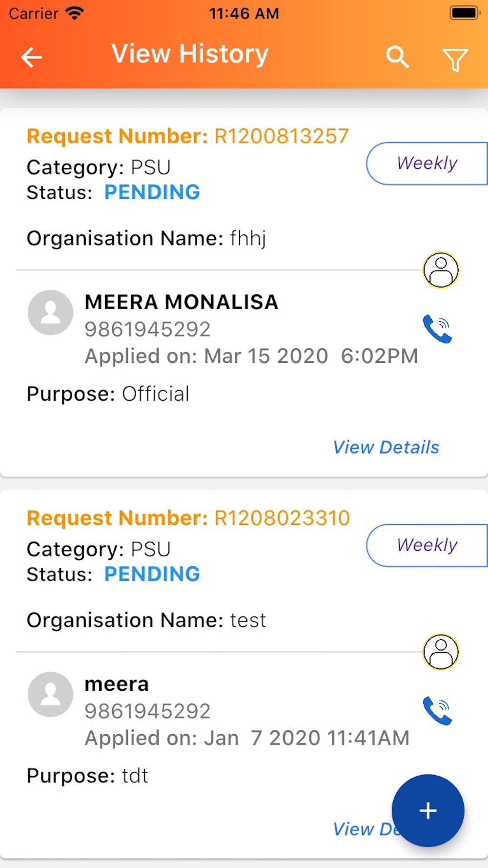Open View Details for request R1200813257

386,447
